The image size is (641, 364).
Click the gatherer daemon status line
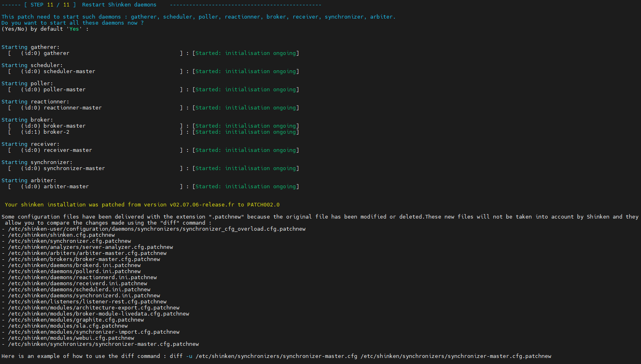coord(56,53)
